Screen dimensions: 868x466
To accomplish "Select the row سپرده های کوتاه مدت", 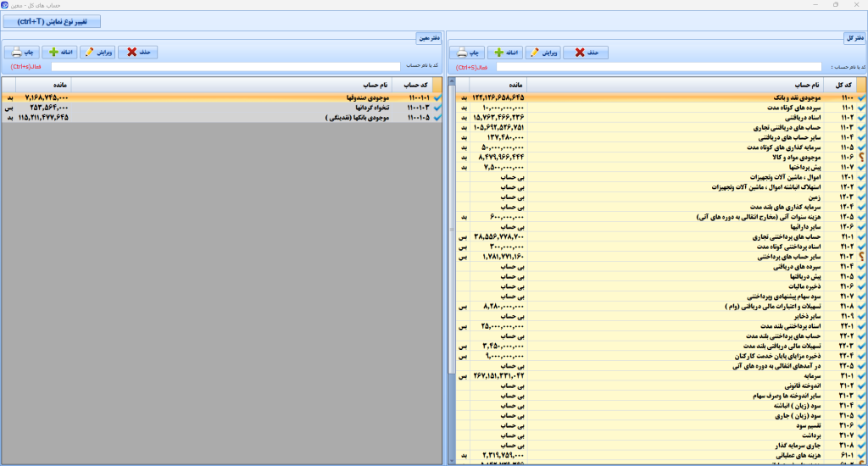I will click(x=661, y=108).
